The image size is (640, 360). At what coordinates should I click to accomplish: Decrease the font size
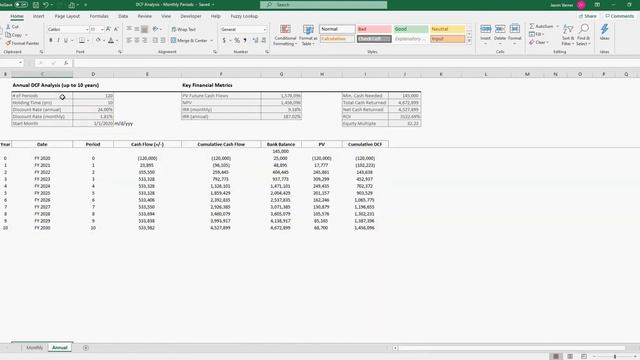116,29
